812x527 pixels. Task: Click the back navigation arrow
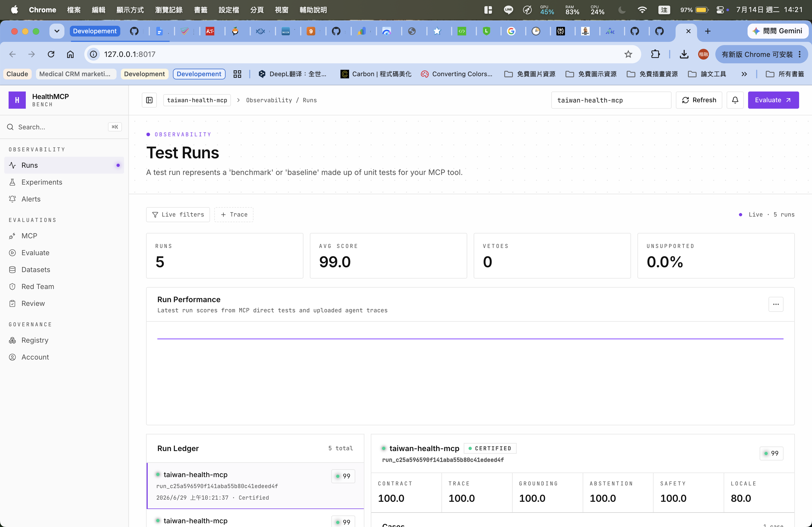(13, 54)
